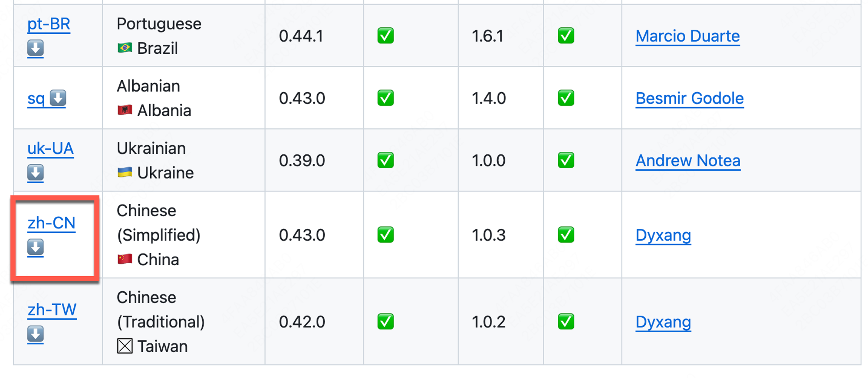Open Andrew Notea author link
868x378 pixels.
click(x=688, y=161)
